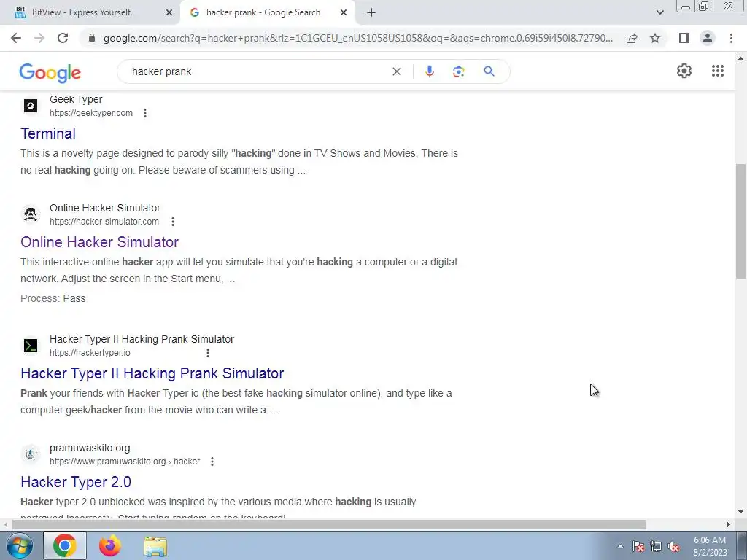The height and width of the screenshot is (560, 747).
Task: Open the Windows Start menu
Action: pyautogui.click(x=18, y=545)
